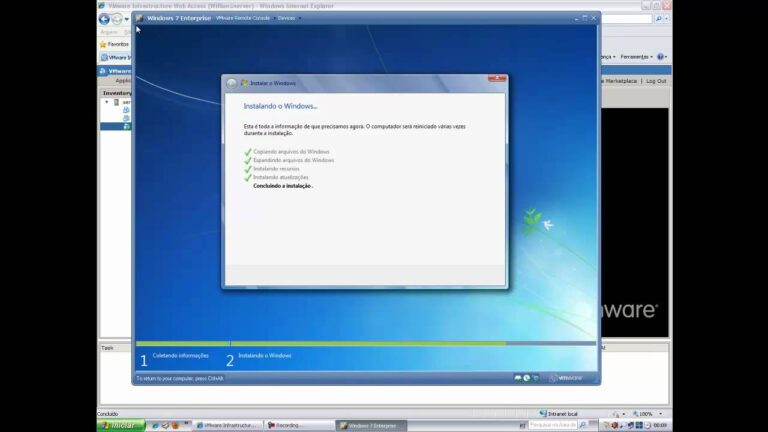This screenshot has width=768, height=432.
Task: Click the Task column header in lower panel
Action: tap(107, 348)
